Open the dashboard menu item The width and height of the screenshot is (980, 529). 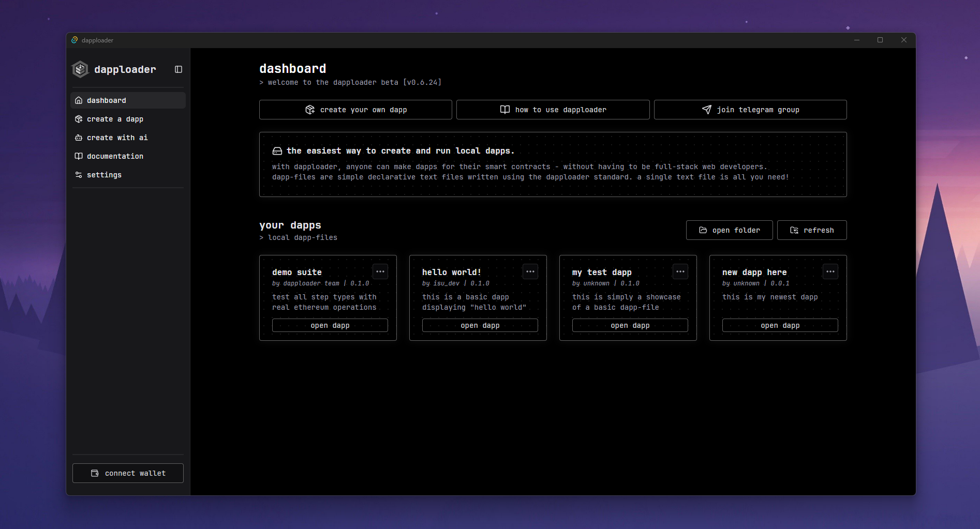pyautogui.click(x=128, y=100)
